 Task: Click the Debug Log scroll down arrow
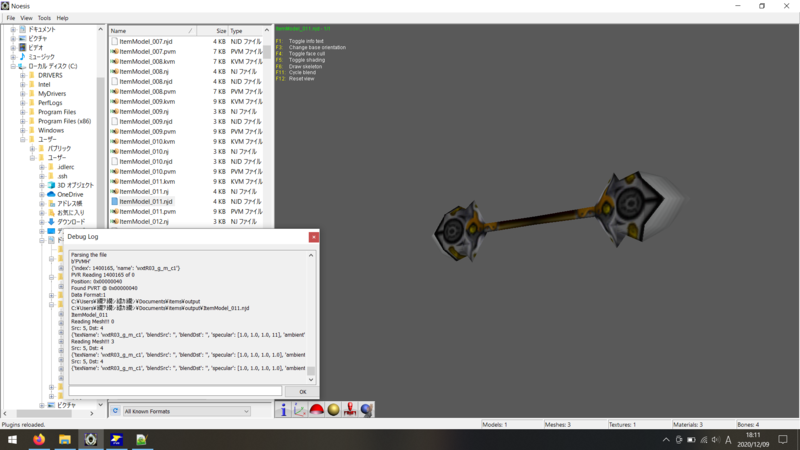[x=311, y=380]
